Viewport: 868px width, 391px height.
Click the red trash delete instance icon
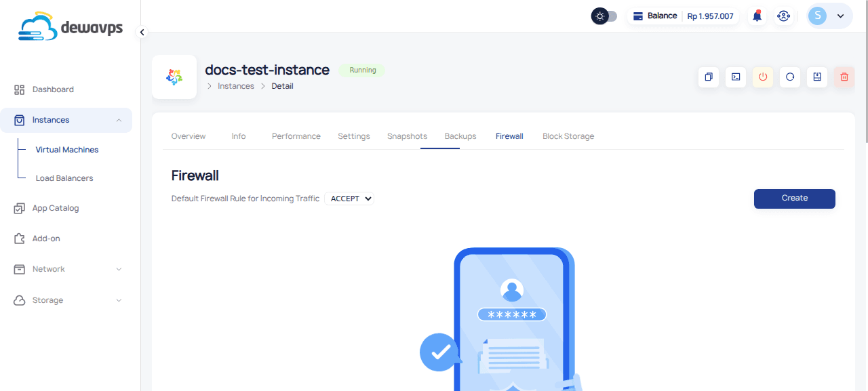coord(844,77)
